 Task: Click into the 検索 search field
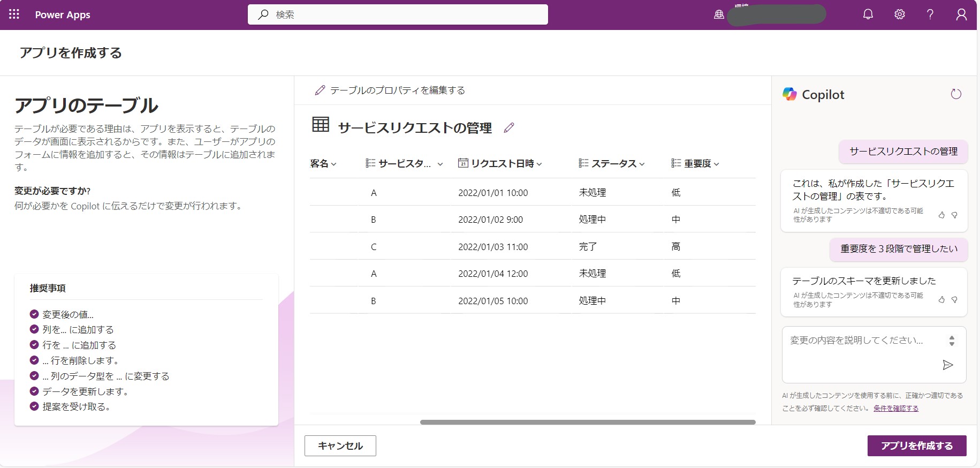coord(398,14)
